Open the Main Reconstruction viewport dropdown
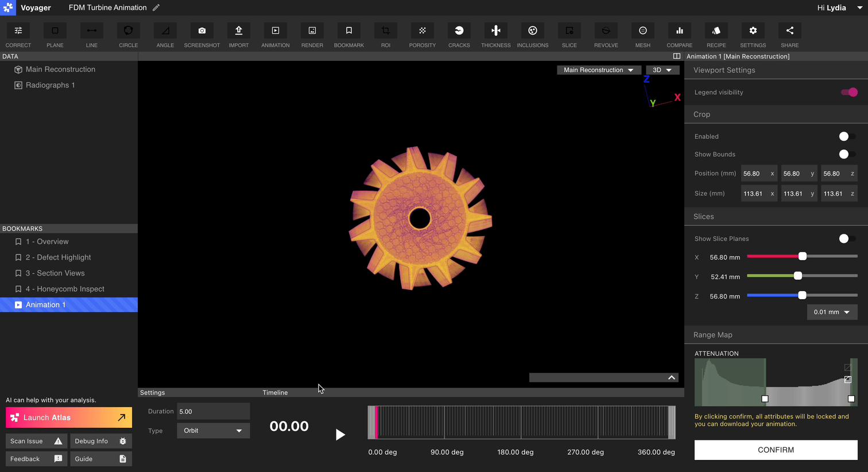868x472 pixels. coord(599,69)
